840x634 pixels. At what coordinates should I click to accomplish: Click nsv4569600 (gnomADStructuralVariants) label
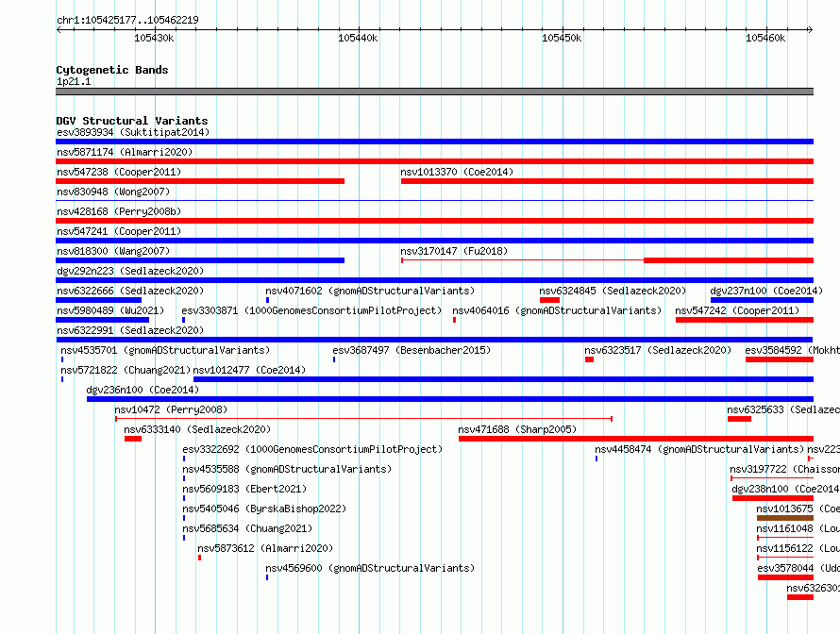[x=370, y=568]
